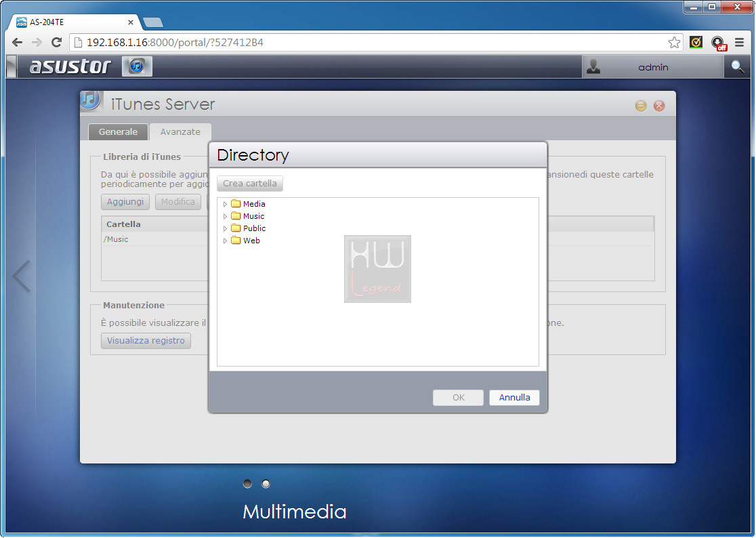756x538 pixels.
Task: Click the Modifica button
Action: point(178,201)
